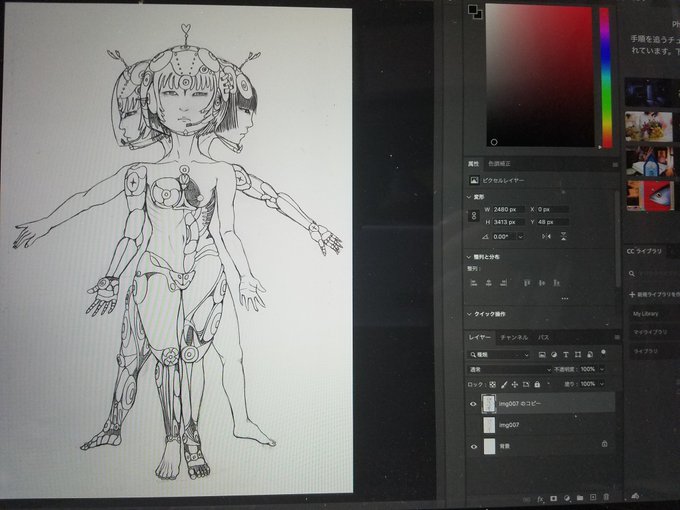Screen dimensions: 680x510
Task: Click the cloud library sync icon
Action: tap(636, 496)
